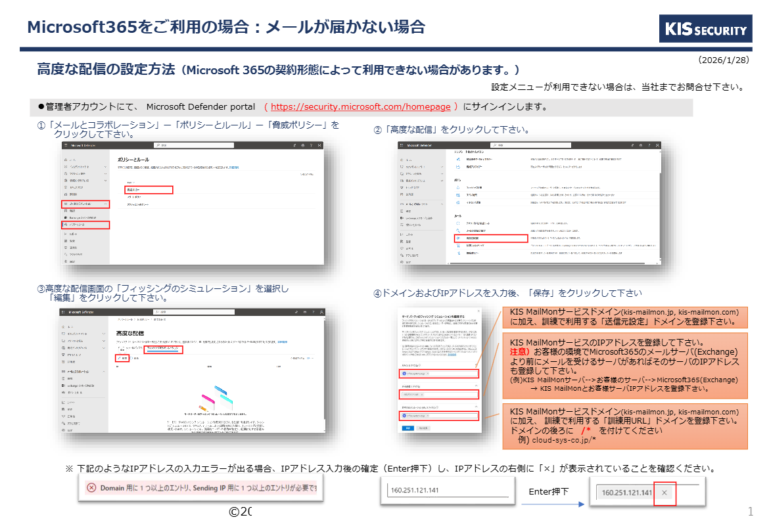
Task: Click the account icon in step ③ header
Action: 321,312
